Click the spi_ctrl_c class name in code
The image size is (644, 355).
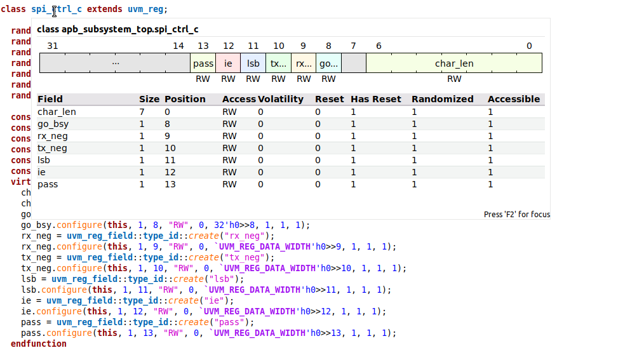click(x=57, y=10)
